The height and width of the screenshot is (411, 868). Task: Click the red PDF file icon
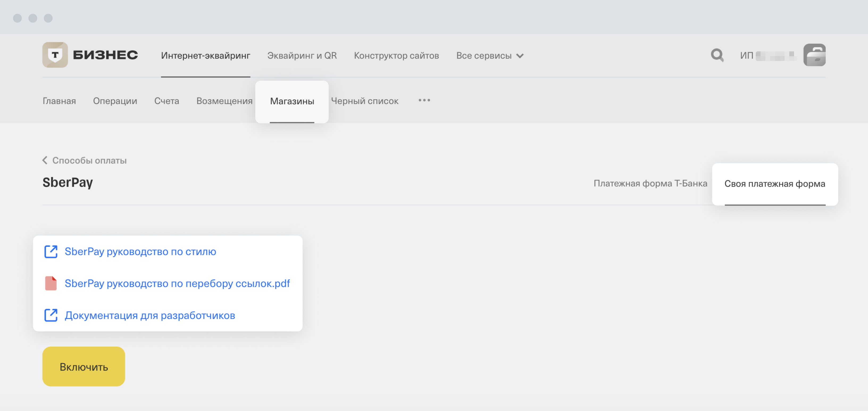[x=51, y=283]
